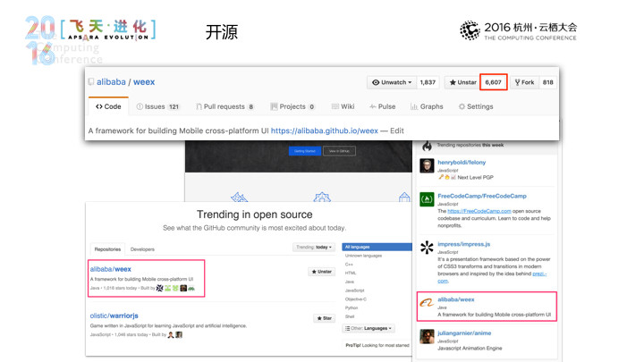Screen dimensions: 644x362
Task: Click the henryboldi avatar thumbnail
Action: [x=428, y=165]
